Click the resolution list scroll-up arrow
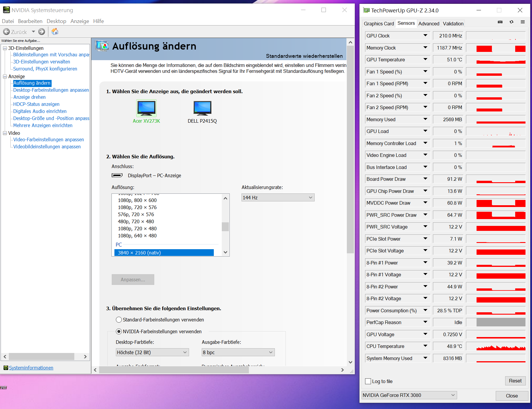 (x=225, y=198)
